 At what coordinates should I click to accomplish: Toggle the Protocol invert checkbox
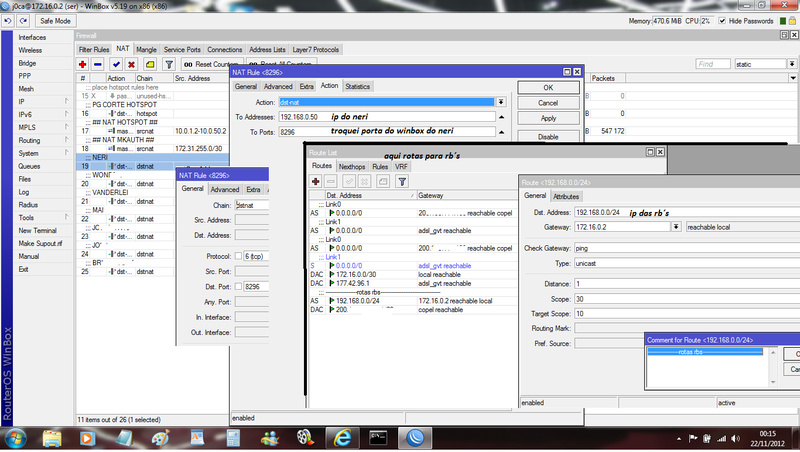pos(238,256)
